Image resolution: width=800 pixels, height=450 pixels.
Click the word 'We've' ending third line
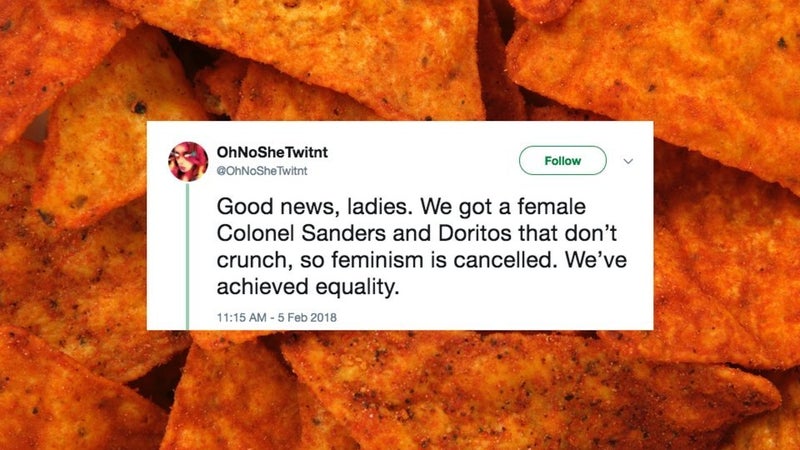[x=596, y=260]
